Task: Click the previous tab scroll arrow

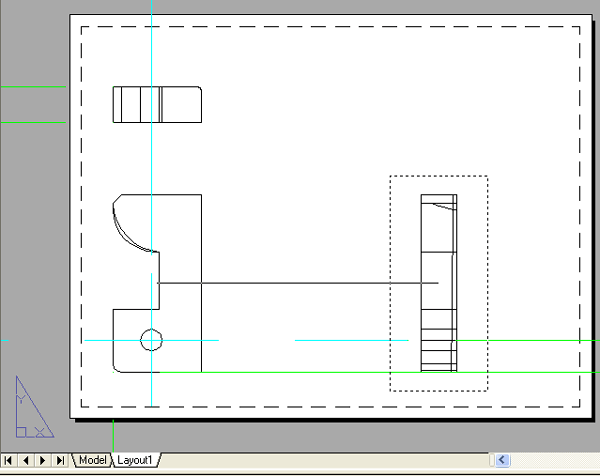Action: click(26, 460)
